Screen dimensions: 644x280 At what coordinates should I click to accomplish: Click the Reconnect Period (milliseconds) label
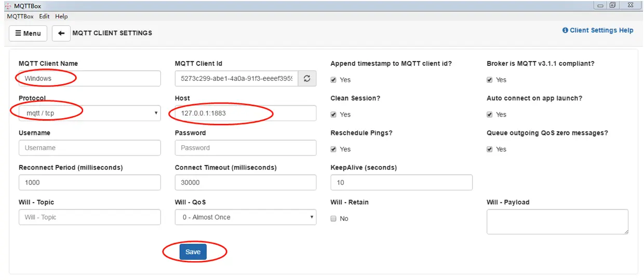coord(71,168)
